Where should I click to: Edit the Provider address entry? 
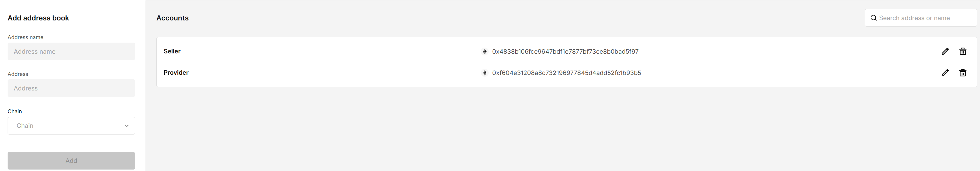click(x=945, y=73)
